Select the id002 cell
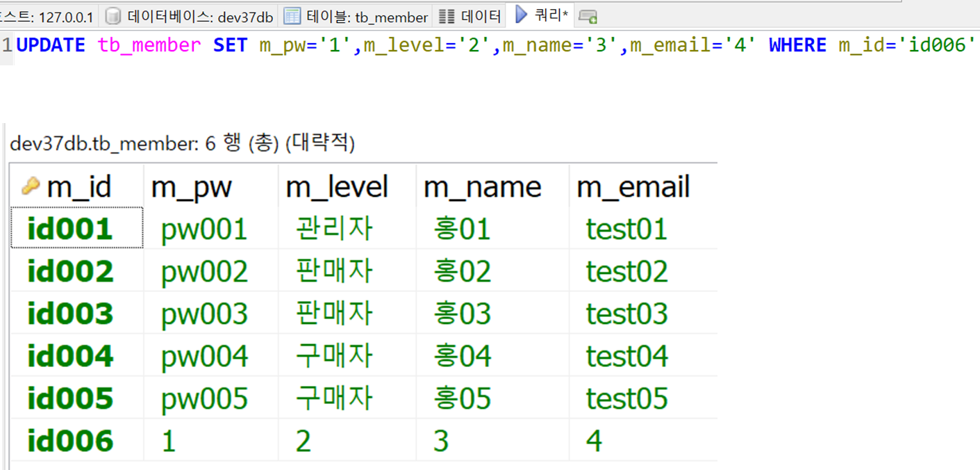Screen dimensions: 980x470 click(76, 270)
